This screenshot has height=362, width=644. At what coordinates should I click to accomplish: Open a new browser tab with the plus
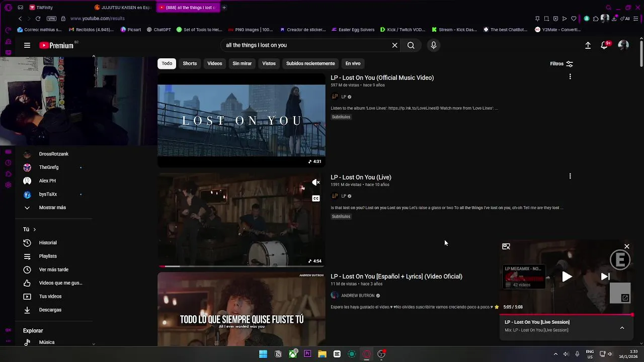tap(224, 8)
